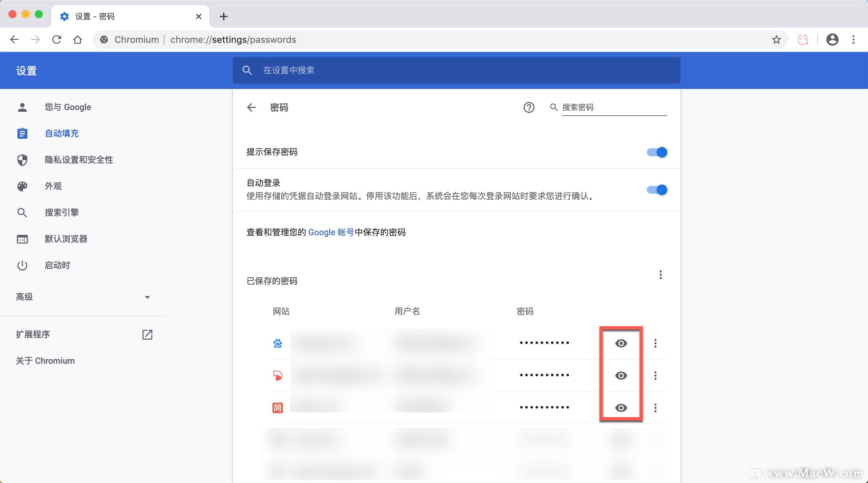Open the pink cat extension icon
The width and height of the screenshot is (868, 483).
(803, 40)
